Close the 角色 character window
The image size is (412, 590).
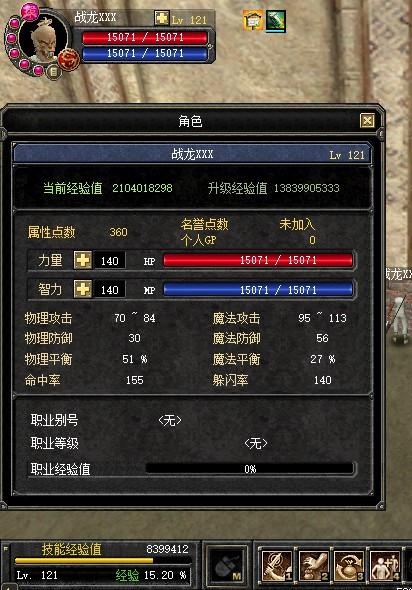point(367,121)
